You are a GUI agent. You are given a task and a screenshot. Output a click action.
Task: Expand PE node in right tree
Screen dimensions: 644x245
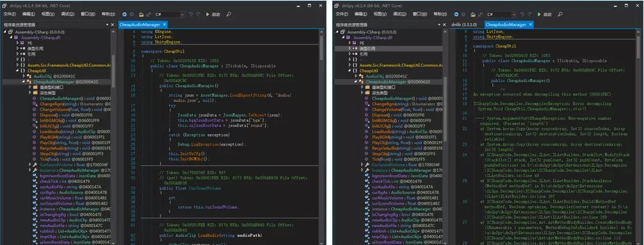[x=349, y=43]
